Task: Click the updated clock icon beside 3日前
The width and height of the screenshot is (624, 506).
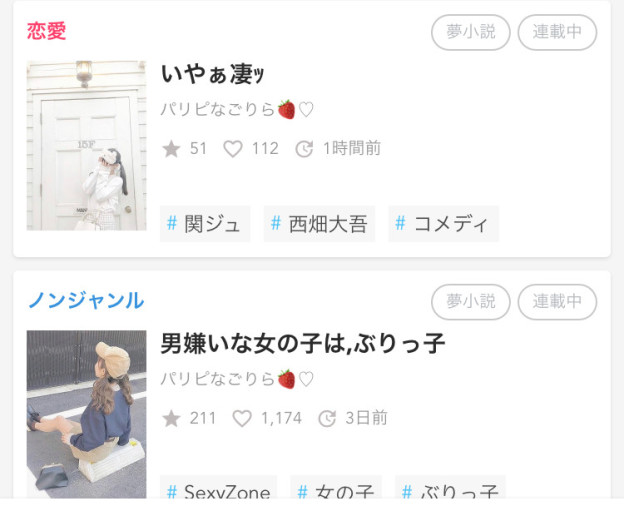Action: [327, 418]
